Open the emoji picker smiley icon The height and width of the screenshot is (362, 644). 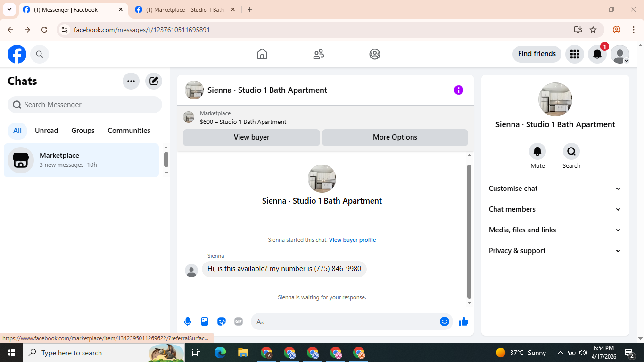click(x=445, y=321)
